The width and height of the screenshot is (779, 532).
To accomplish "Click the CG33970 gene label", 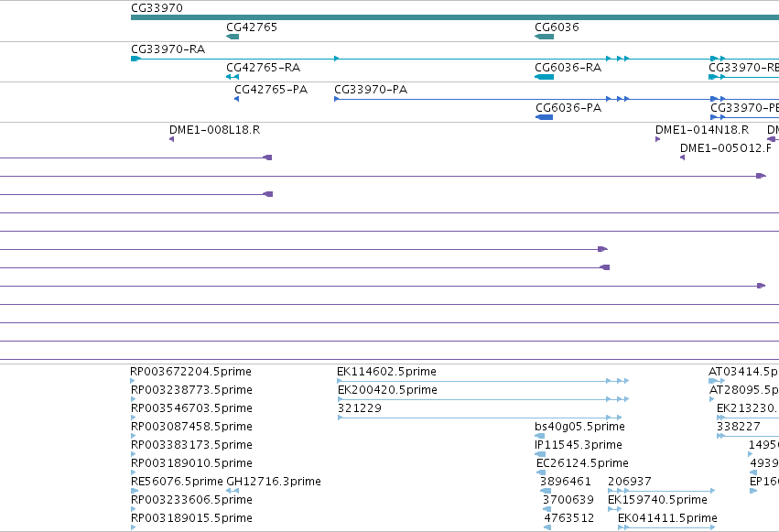I will 157,8.
